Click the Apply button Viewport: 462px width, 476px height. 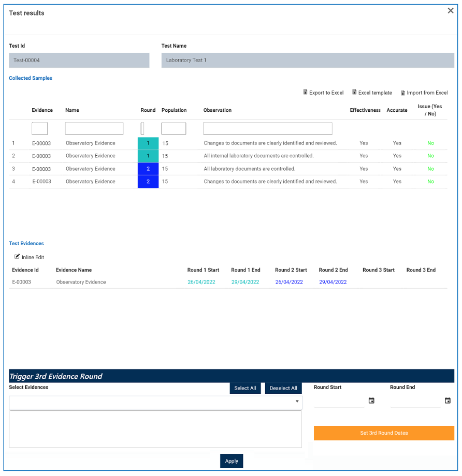[232, 461]
